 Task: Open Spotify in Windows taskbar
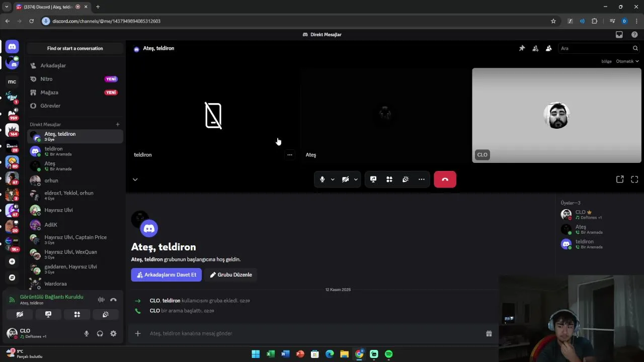point(388,354)
